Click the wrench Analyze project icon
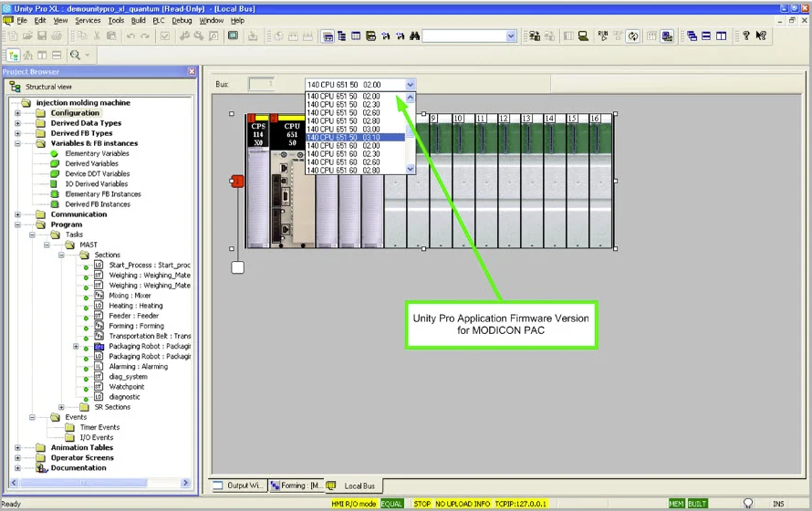812x511 pixels. (x=184, y=36)
